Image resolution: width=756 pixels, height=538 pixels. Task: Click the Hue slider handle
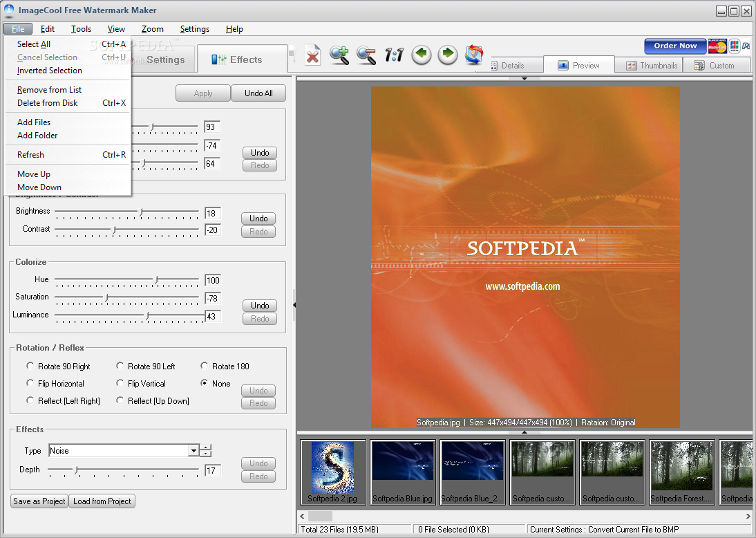click(155, 280)
